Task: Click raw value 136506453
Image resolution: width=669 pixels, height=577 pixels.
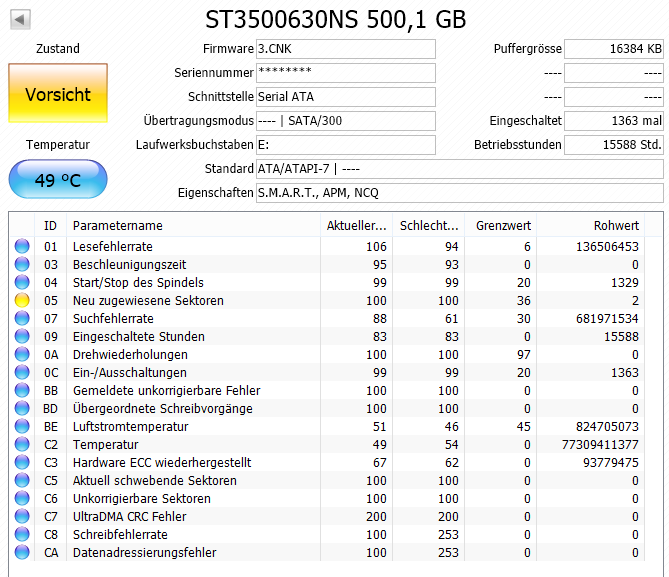Action: [607, 247]
